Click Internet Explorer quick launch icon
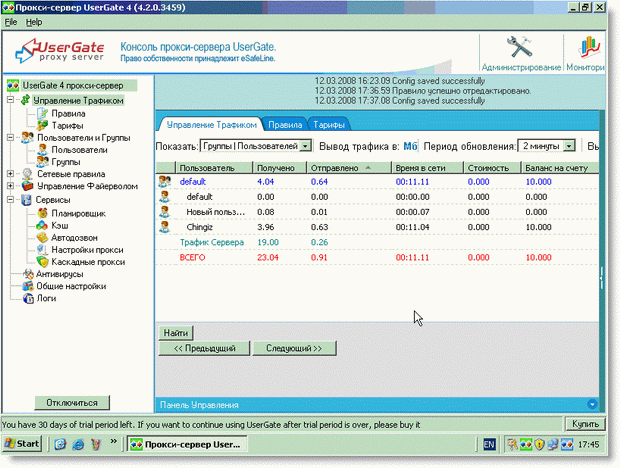Image resolution: width=620 pixels, height=468 pixels. pos(78,444)
